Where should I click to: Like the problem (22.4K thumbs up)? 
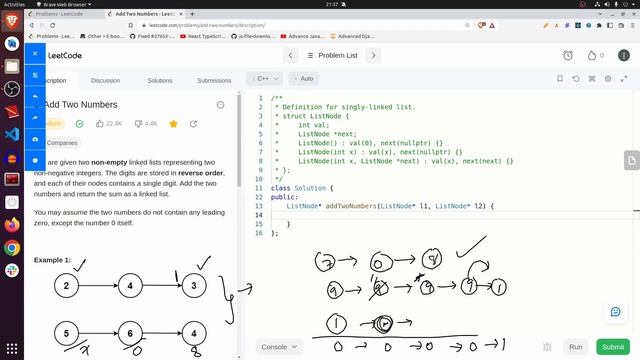coord(109,123)
